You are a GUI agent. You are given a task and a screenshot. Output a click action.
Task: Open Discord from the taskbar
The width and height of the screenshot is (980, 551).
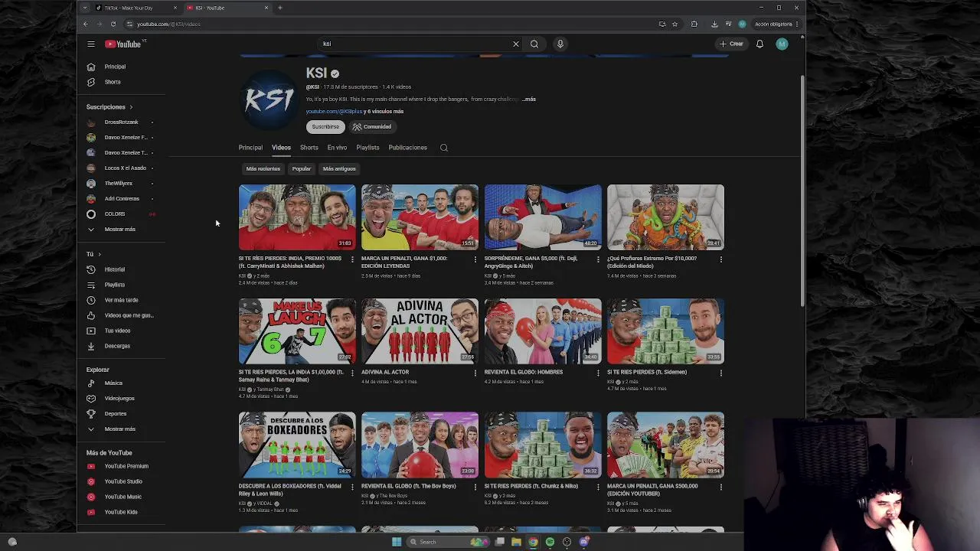(x=583, y=542)
